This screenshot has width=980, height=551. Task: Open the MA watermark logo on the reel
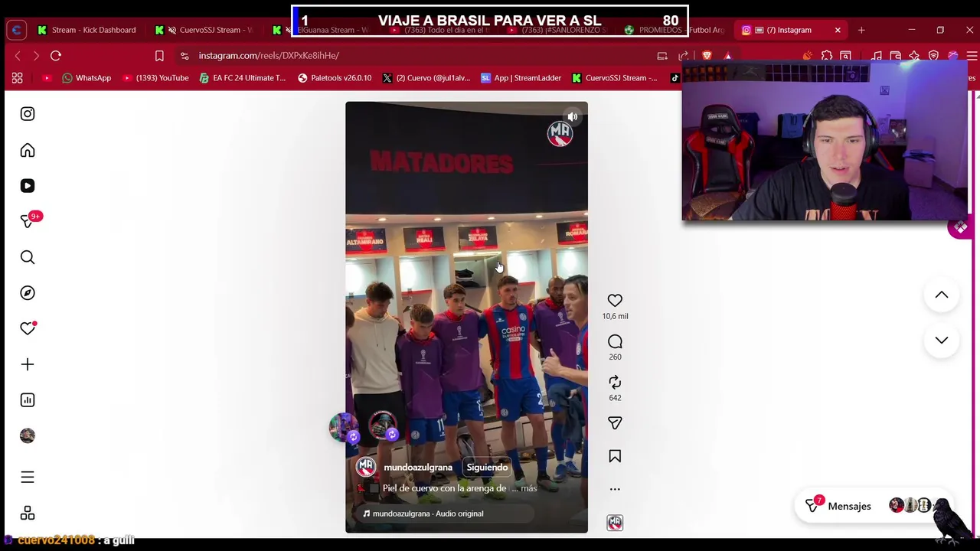coord(560,134)
